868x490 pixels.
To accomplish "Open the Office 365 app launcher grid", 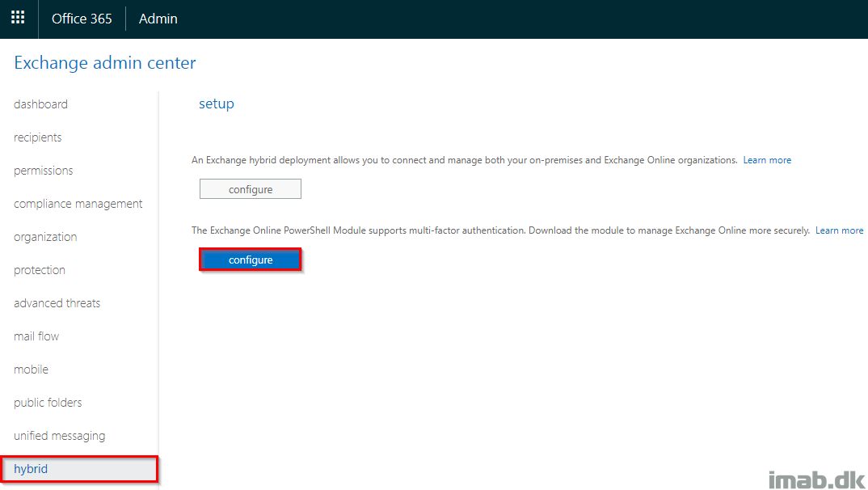I will point(18,18).
